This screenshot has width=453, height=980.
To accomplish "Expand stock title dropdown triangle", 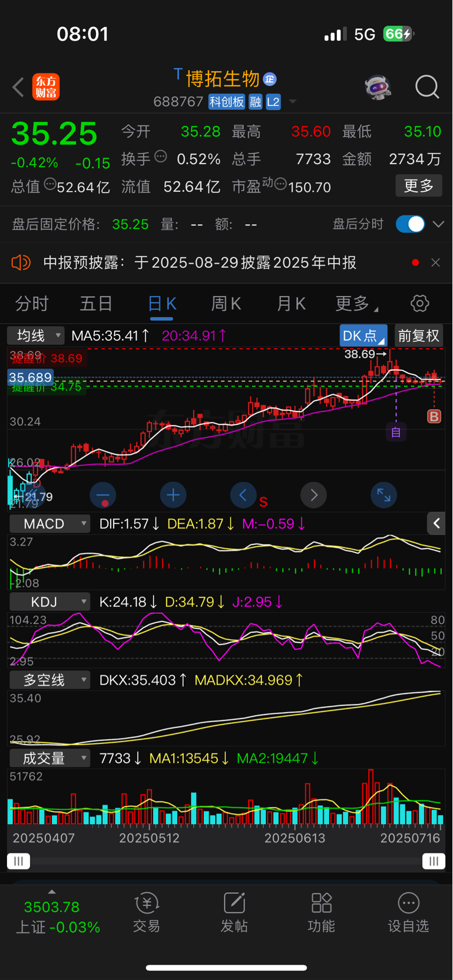I will [x=292, y=102].
